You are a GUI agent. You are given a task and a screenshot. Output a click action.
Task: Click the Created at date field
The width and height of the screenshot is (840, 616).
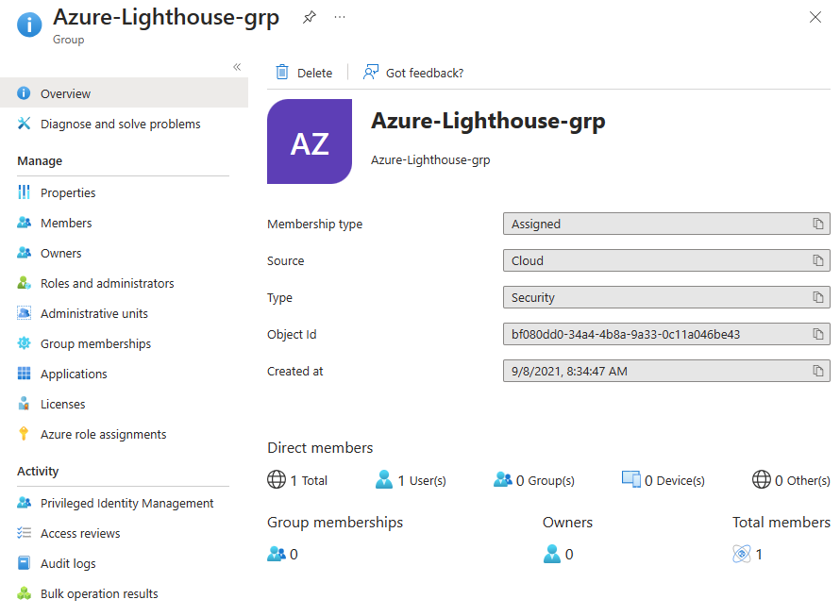pos(666,371)
